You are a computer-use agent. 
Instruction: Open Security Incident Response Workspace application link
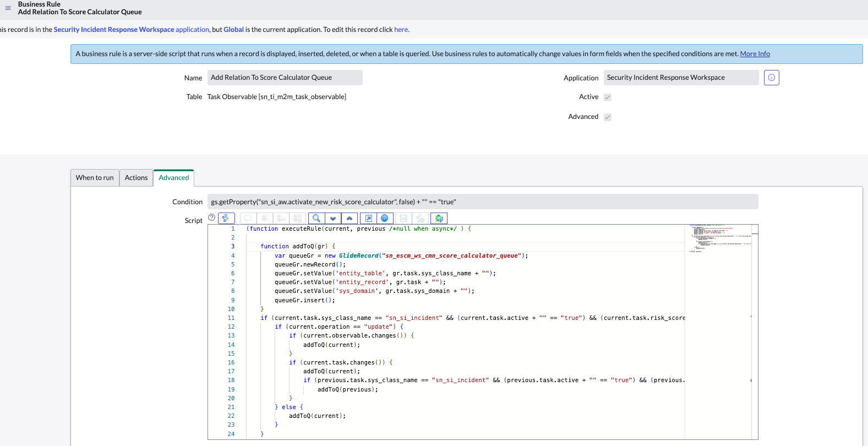[x=132, y=30]
